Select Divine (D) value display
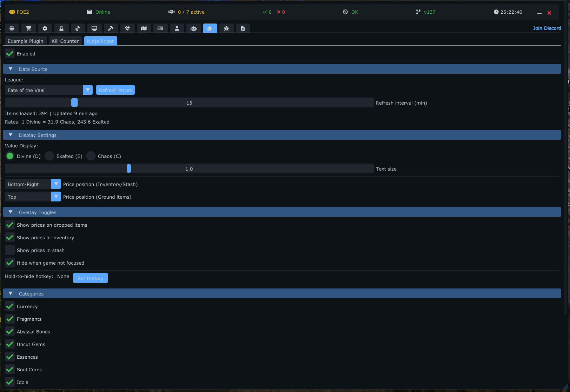The image size is (570, 392). pyautogui.click(x=10, y=156)
